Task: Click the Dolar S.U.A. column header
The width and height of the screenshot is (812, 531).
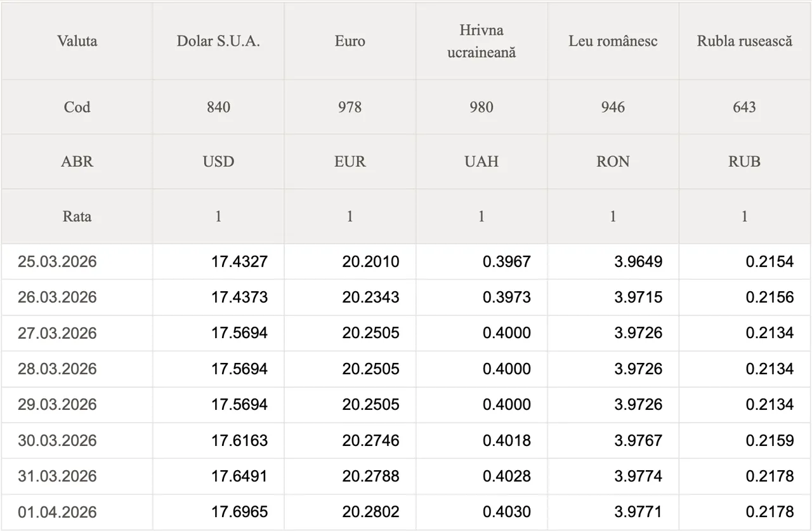Action: (x=218, y=41)
